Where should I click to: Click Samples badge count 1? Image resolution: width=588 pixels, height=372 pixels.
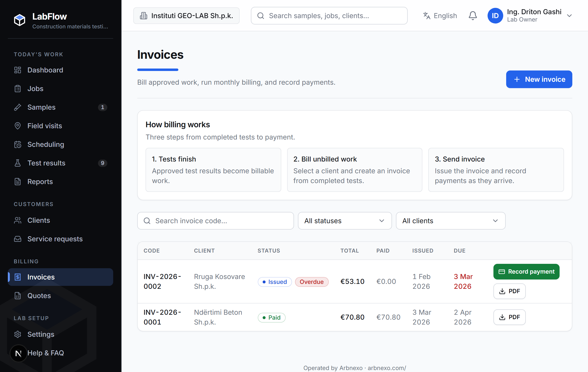pos(102,107)
